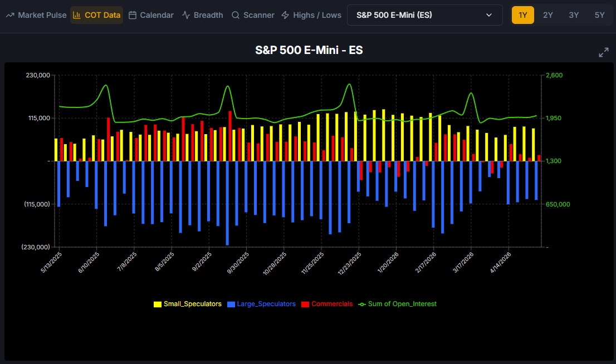Click the 2/17/2026 x-axis date label
This screenshot has width=616, height=364.
click(x=426, y=262)
